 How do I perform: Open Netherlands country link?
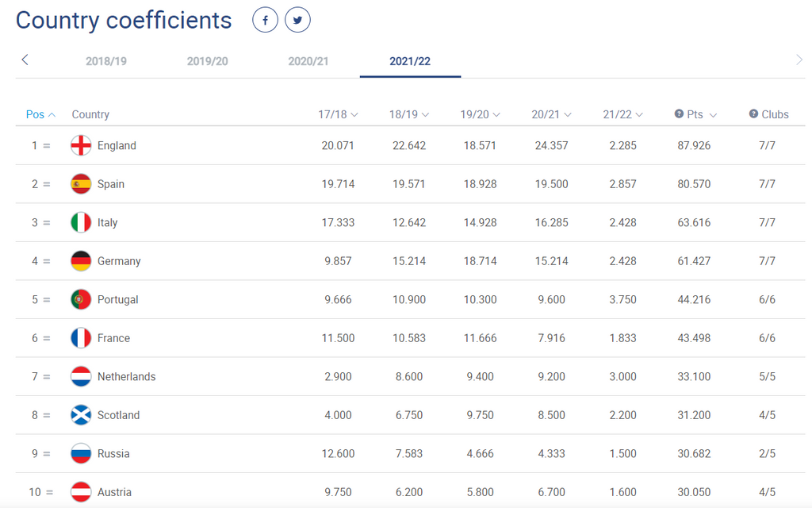[126, 376]
